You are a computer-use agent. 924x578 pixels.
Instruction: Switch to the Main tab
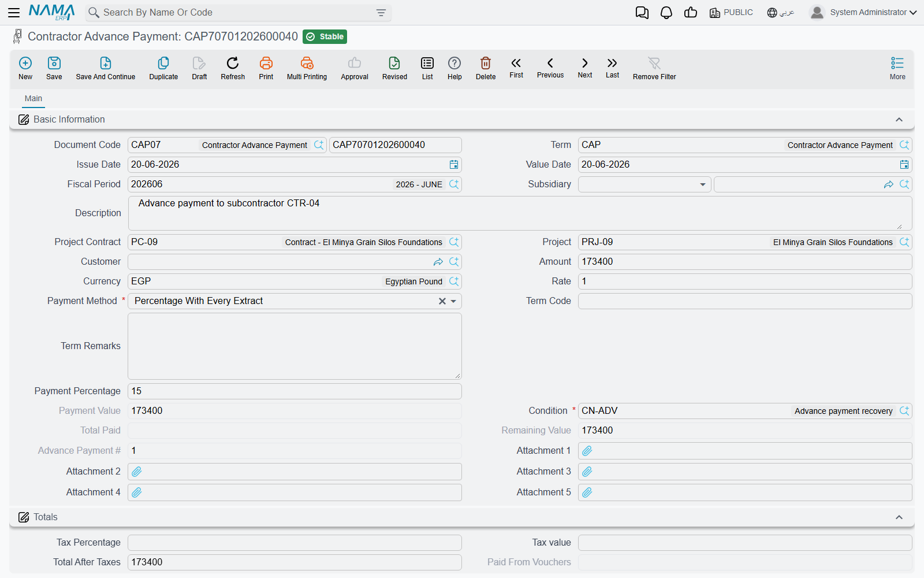(x=33, y=98)
